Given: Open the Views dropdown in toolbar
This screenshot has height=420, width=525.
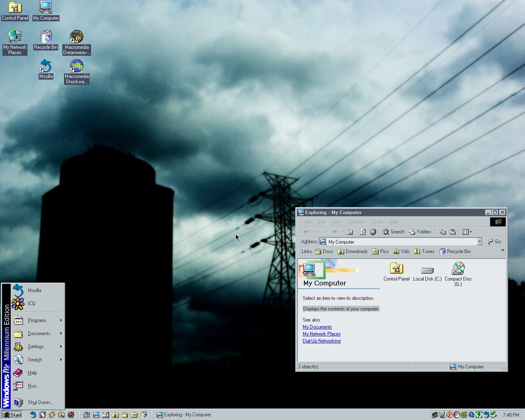Looking at the screenshot, I should point(467,232).
